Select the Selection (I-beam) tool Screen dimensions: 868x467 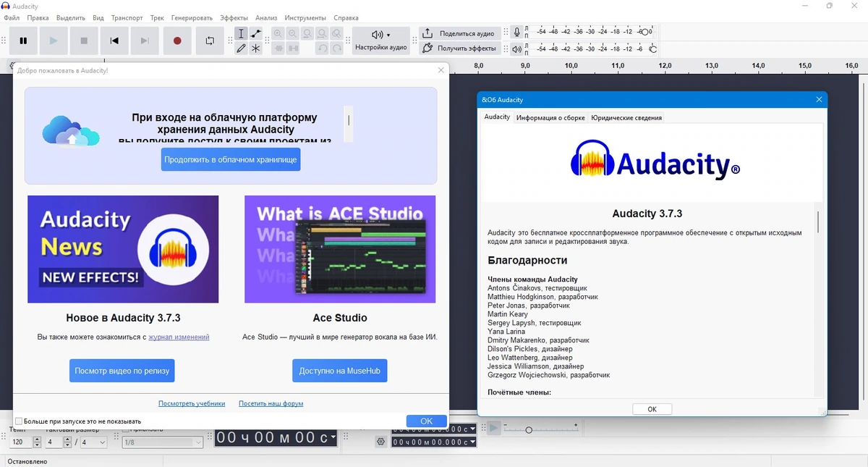[241, 34]
